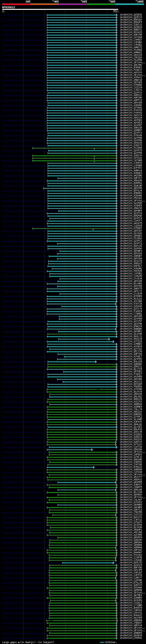
Task: Select label UniRef100_Q24X19
Action: [131, 565]
